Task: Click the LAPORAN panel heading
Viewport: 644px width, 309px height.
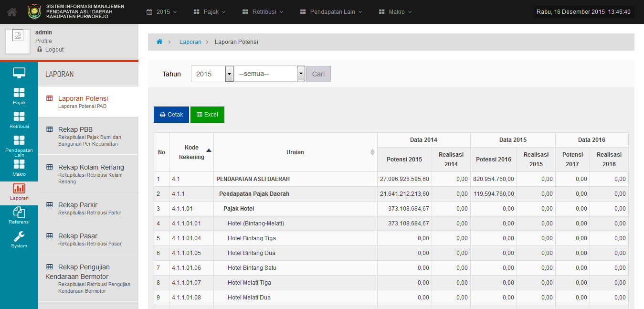Action: coord(60,75)
